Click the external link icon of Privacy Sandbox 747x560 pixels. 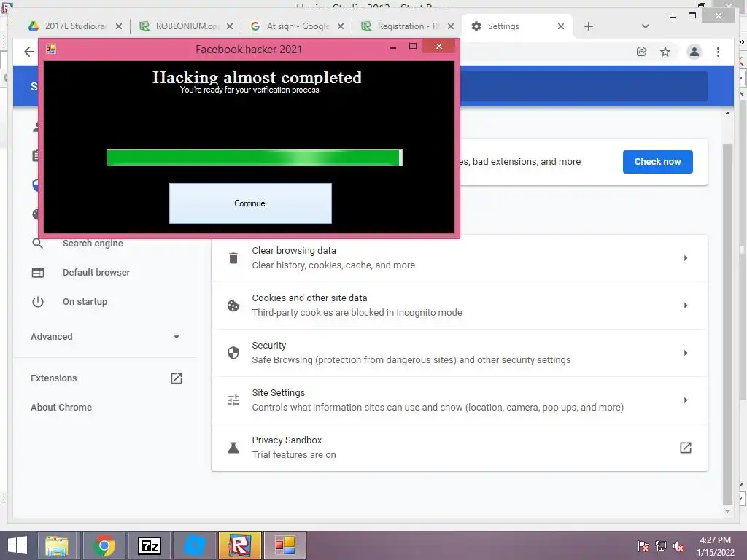coord(686,448)
